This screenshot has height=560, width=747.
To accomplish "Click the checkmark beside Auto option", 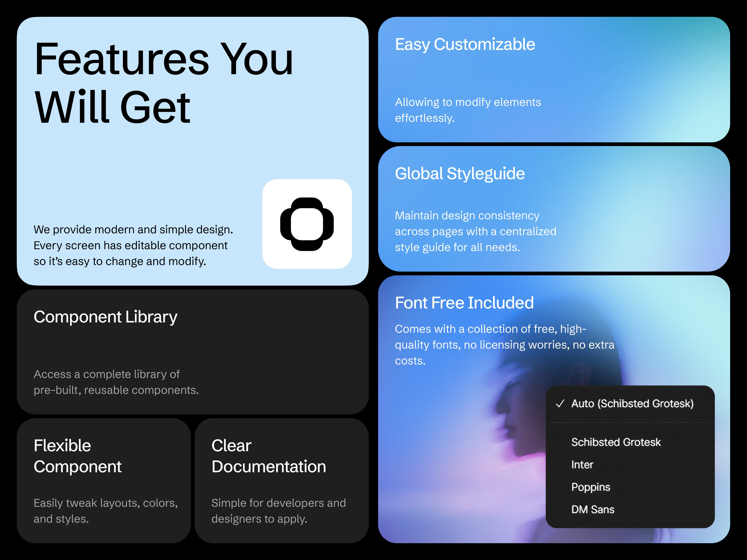I will click(x=560, y=404).
